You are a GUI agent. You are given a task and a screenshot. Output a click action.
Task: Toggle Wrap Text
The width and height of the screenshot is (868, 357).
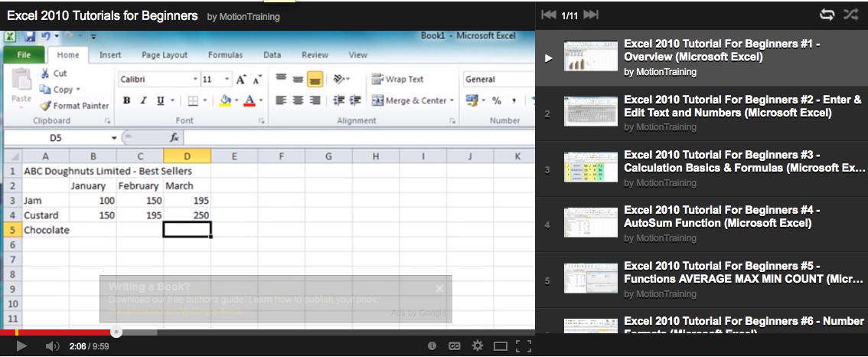tap(397, 79)
